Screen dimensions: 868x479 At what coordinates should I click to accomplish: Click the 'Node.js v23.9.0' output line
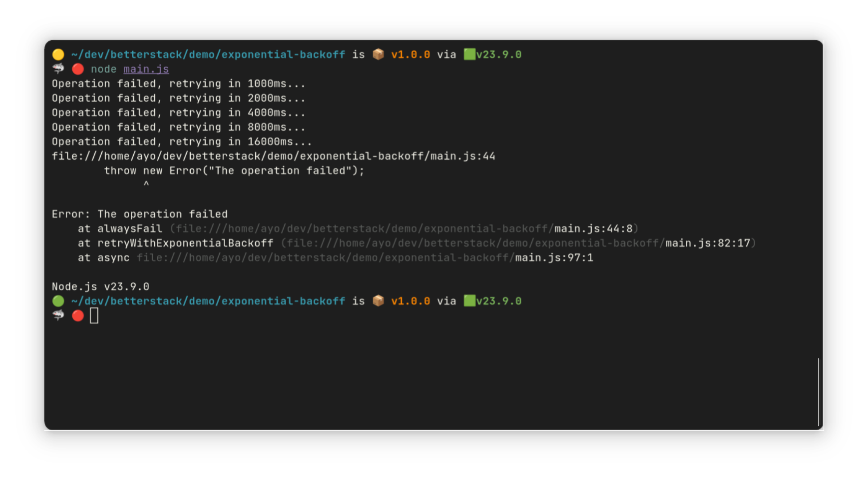pos(100,287)
